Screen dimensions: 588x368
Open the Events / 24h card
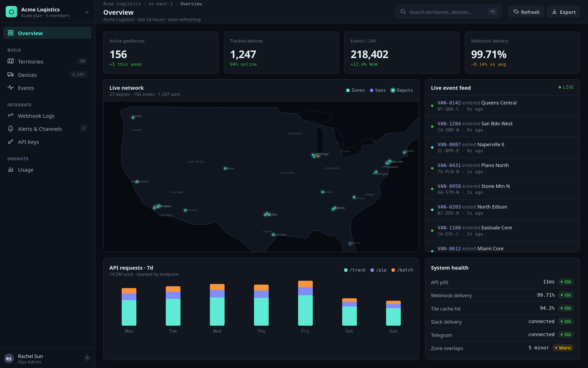click(402, 53)
